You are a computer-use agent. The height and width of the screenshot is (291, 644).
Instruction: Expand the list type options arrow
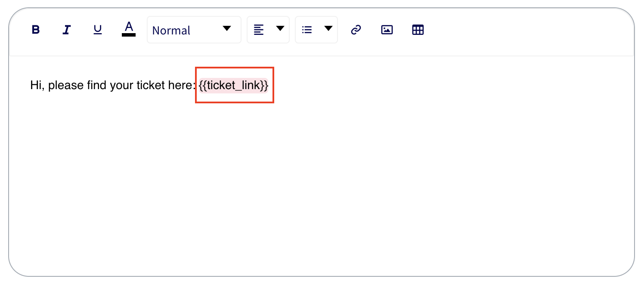click(328, 29)
